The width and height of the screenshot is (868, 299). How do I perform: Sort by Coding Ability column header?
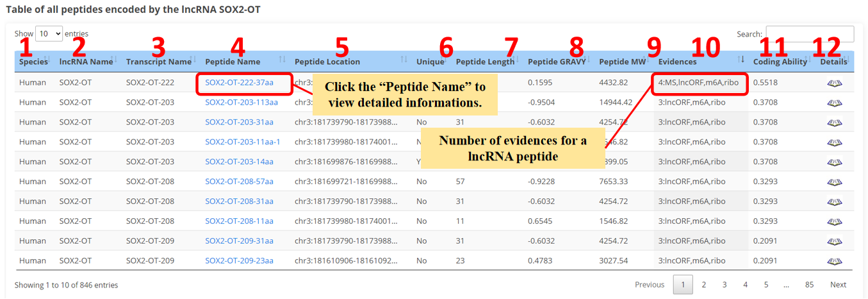(x=779, y=62)
